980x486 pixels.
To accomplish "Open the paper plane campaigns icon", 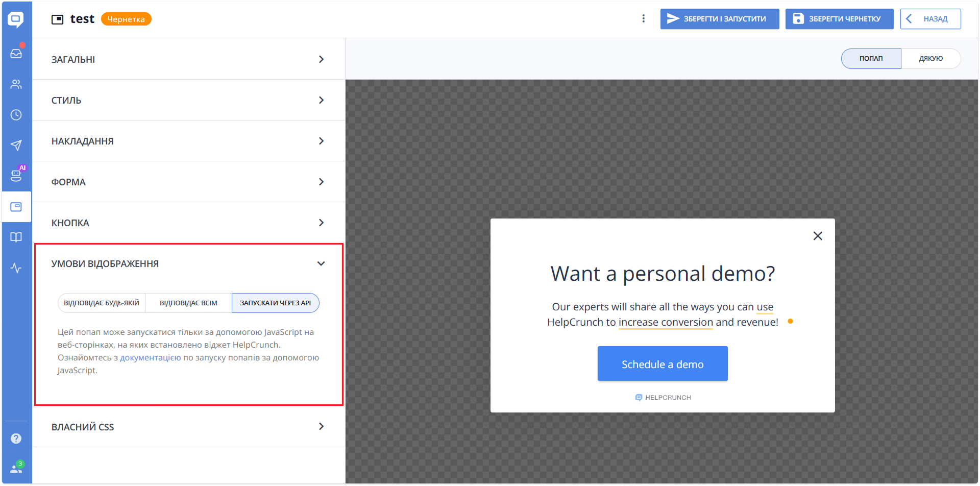I will click(x=16, y=145).
